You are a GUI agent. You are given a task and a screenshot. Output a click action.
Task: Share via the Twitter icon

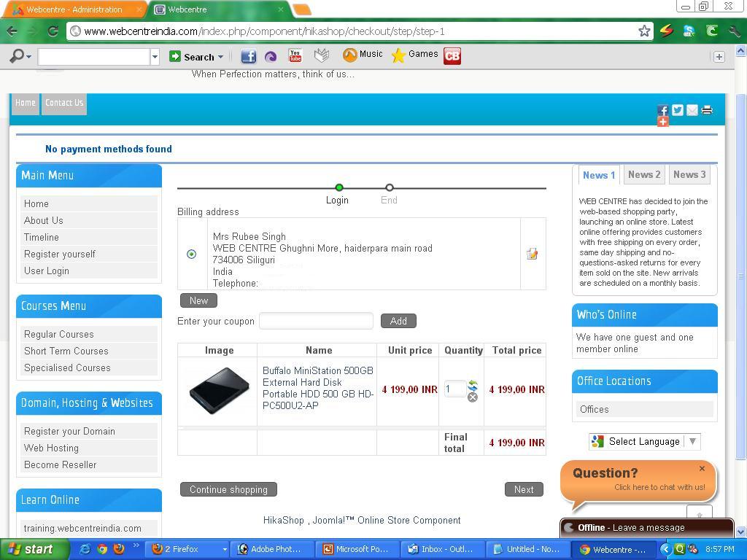[678, 110]
